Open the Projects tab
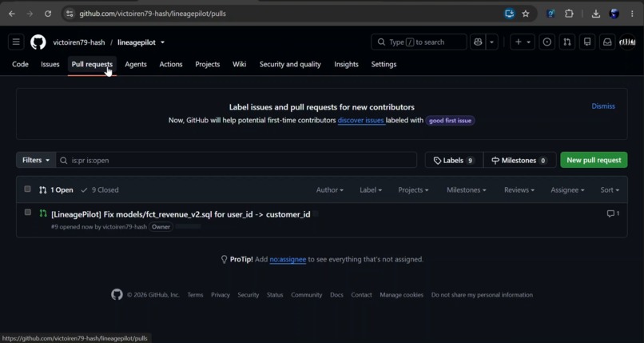This screenshot has height=343, width=644. click(208, 64)
